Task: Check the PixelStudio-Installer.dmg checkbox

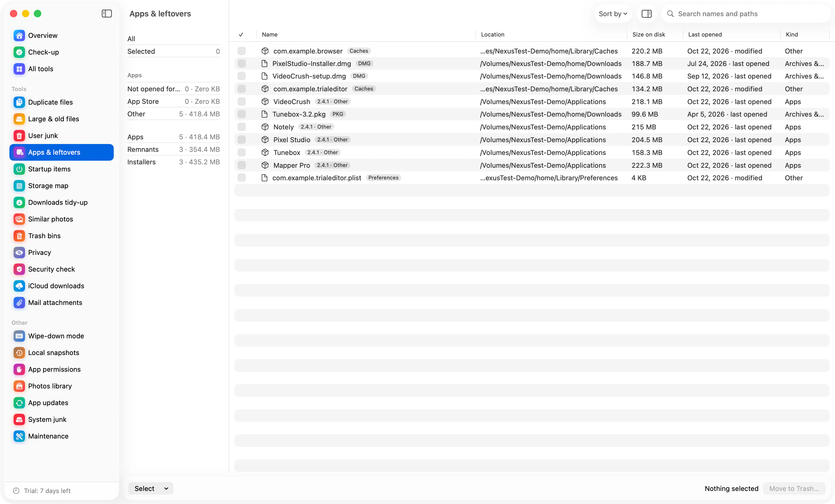Action: coord(242,63)
